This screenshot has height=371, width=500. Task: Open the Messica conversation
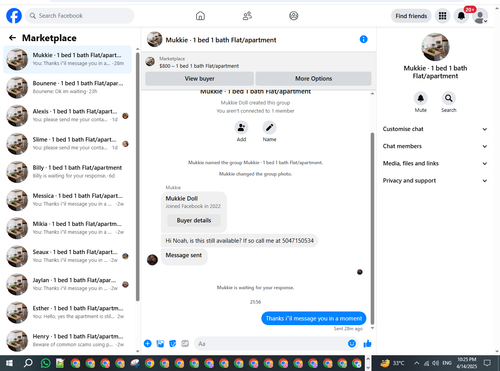tap(67, 200)
